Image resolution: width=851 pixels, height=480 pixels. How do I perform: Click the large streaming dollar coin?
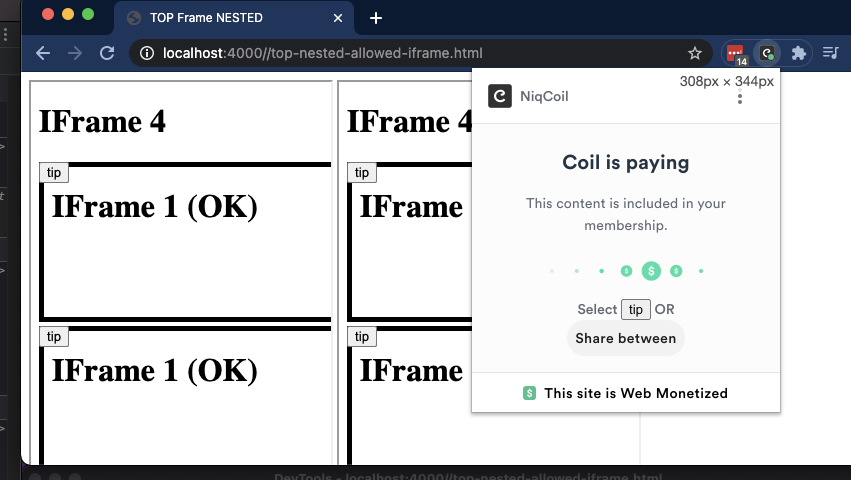(x=651, y=271)
